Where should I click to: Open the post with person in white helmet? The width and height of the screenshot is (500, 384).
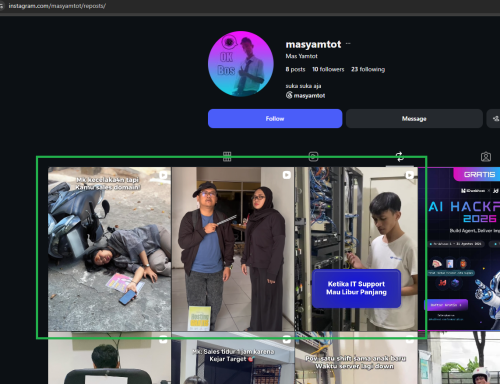pos(459,358)
